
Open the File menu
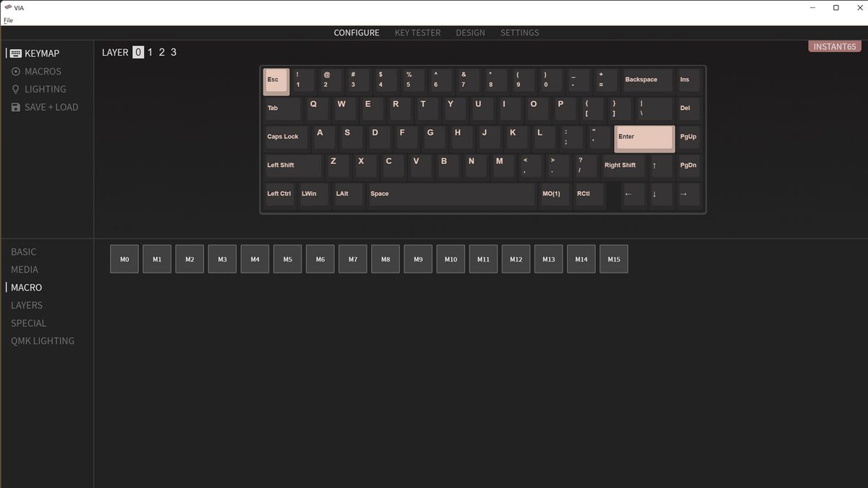(9, 20)
